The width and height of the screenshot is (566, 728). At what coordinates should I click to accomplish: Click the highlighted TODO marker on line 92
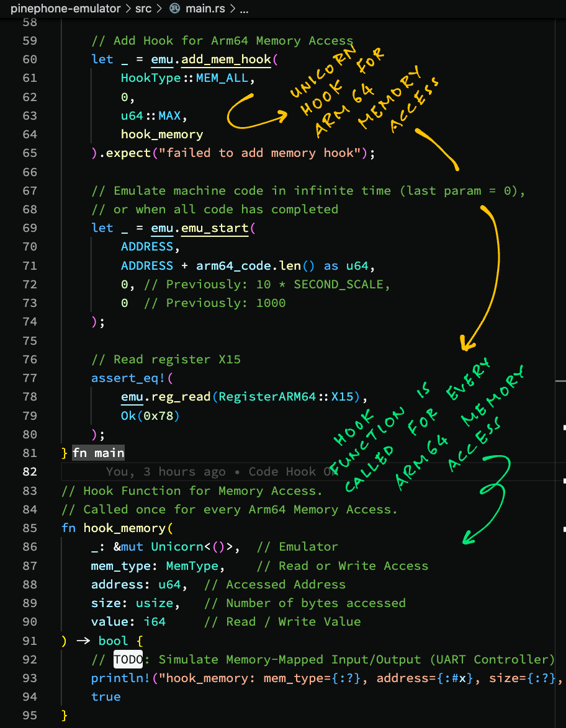tap(128, 659)
